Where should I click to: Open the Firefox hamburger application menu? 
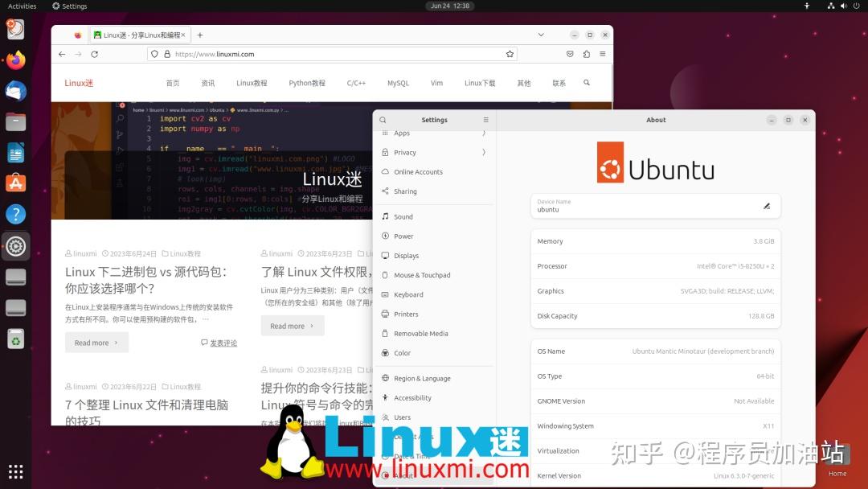point(602,54)
